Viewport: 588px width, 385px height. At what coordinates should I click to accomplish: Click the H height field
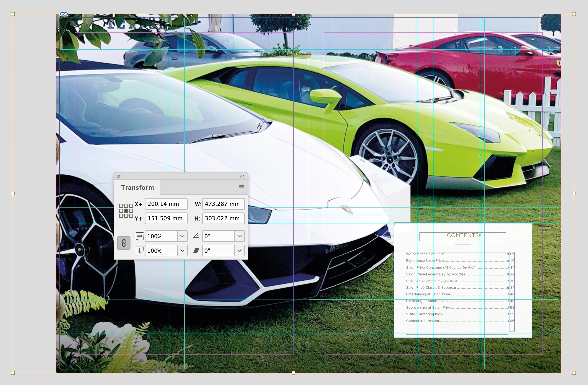223,218
